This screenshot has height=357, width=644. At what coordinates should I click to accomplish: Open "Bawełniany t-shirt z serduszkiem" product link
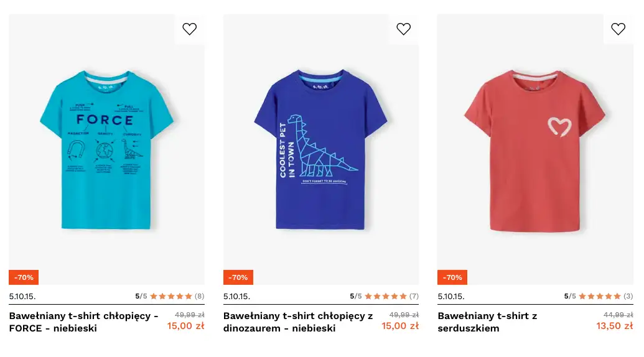(487, 322)
